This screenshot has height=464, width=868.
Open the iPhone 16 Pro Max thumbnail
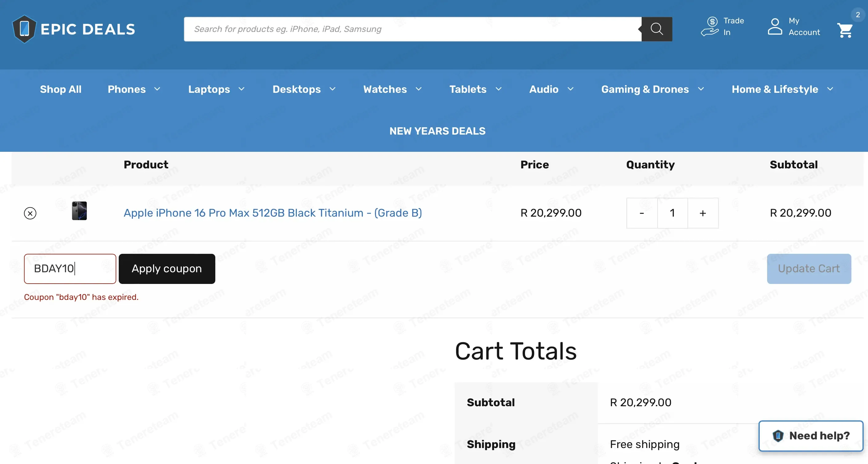pyautogui.click(x=79, y=211)
